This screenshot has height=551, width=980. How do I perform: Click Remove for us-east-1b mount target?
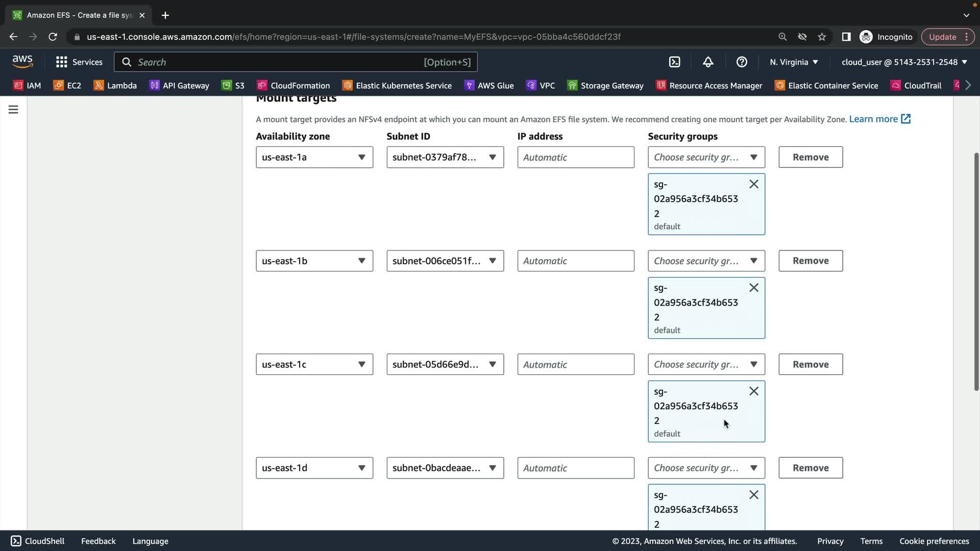coord(810,261)
